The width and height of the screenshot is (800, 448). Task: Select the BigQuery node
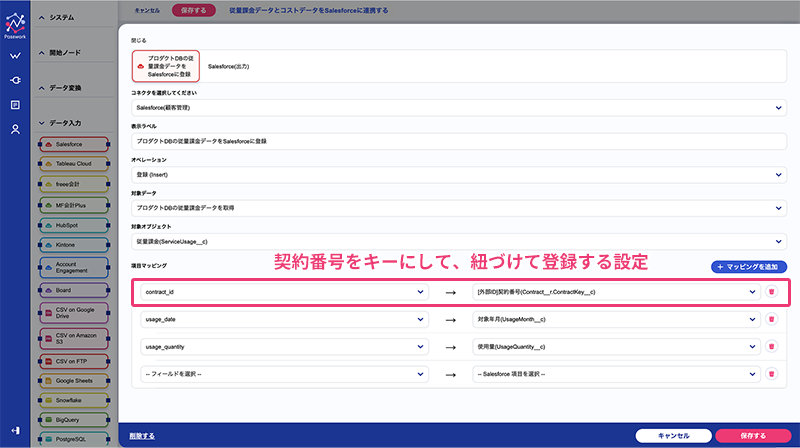click(74, 420)
